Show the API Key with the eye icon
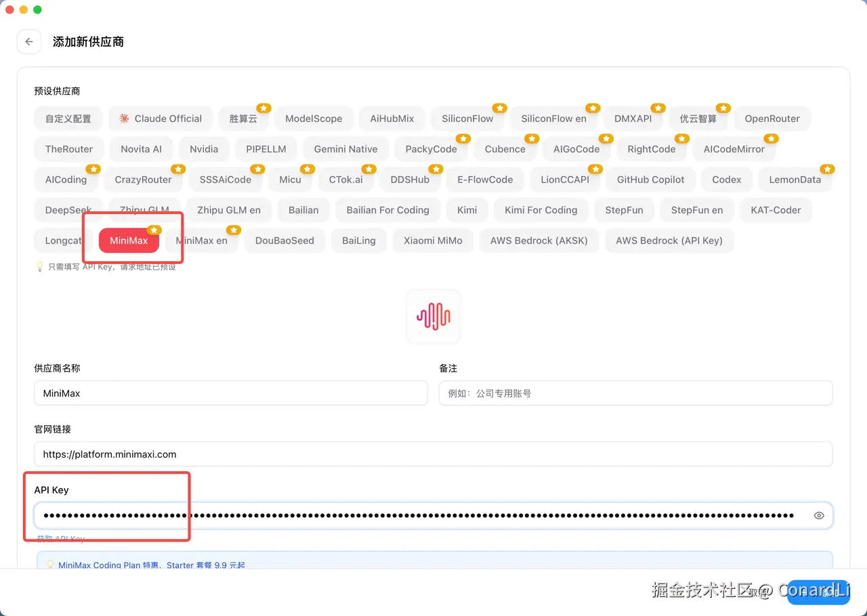Screen dimensions: 867x616 coord(819,516)
